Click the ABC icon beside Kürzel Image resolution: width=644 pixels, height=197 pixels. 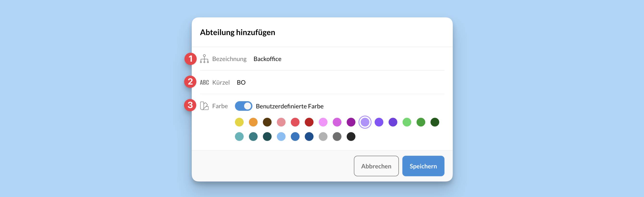pos(204,82)
